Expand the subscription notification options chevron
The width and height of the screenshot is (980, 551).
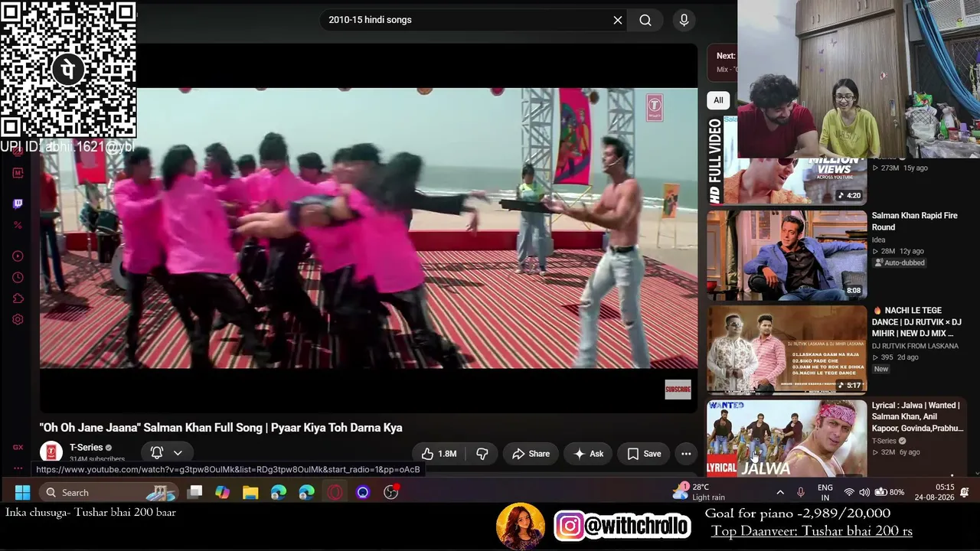click(178, 453)
